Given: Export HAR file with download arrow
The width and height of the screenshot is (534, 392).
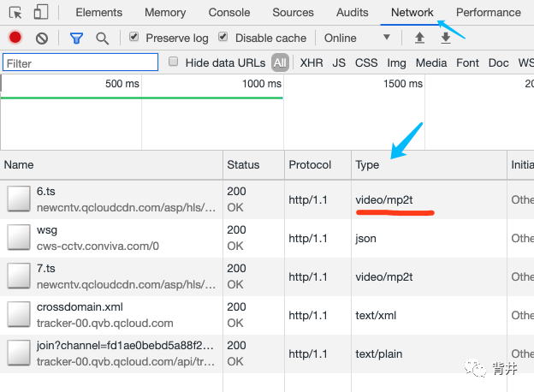Looking at the screenshot, I should 446,38.
